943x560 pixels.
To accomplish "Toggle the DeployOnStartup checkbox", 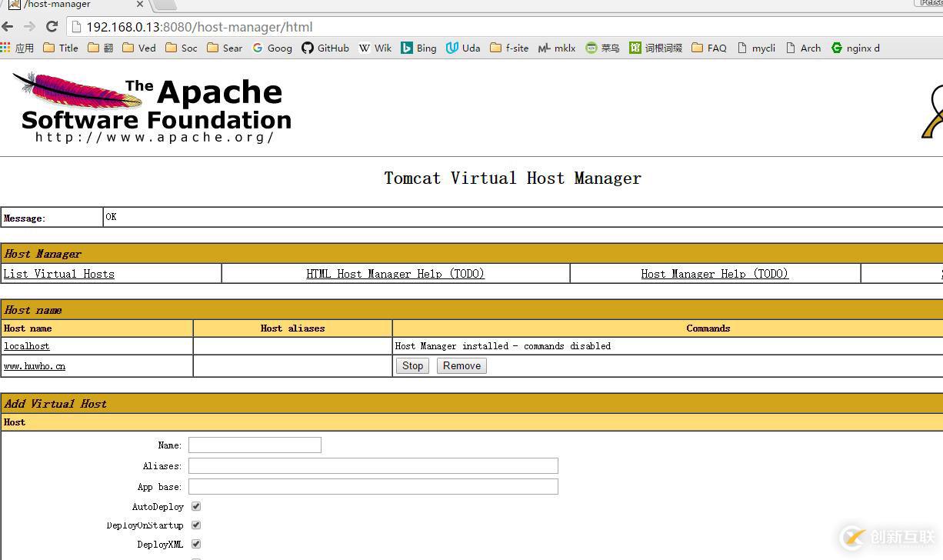I will [196, 525].
